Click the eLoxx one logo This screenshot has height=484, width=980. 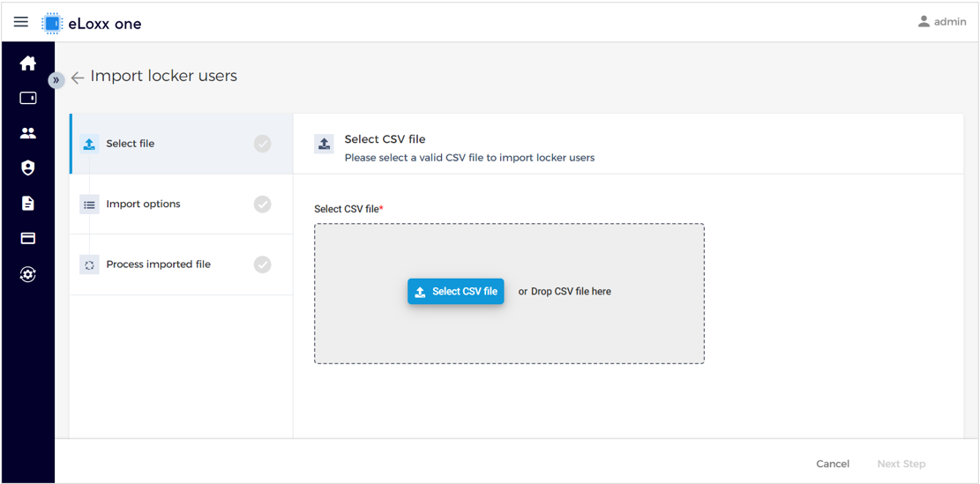pyautogui.click(x=92, y=24)
